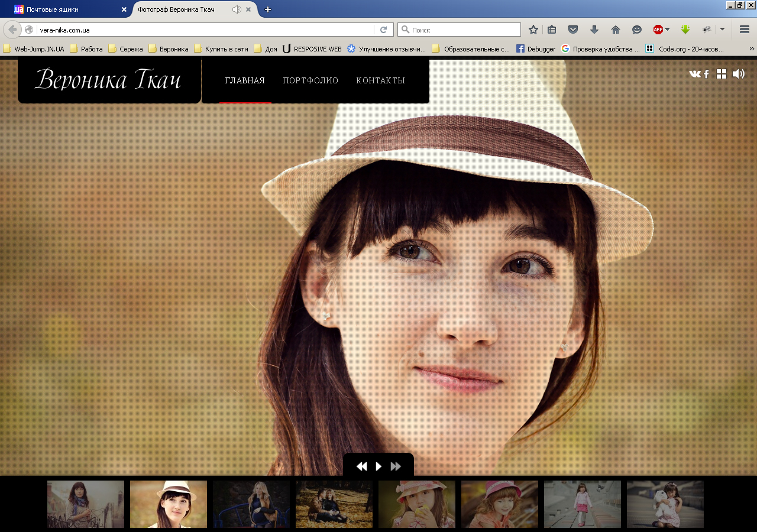Select the girl eating apple thumbnail

(x=417, y=504)
